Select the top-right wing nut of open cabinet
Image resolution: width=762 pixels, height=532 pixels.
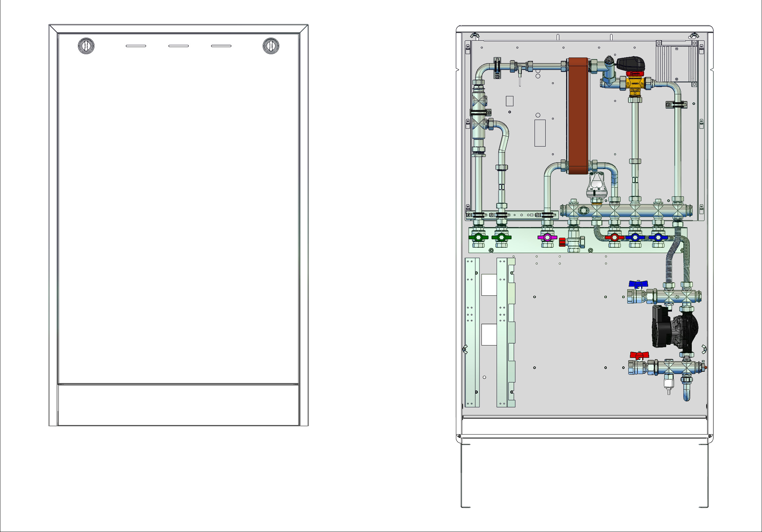point(694,35)
